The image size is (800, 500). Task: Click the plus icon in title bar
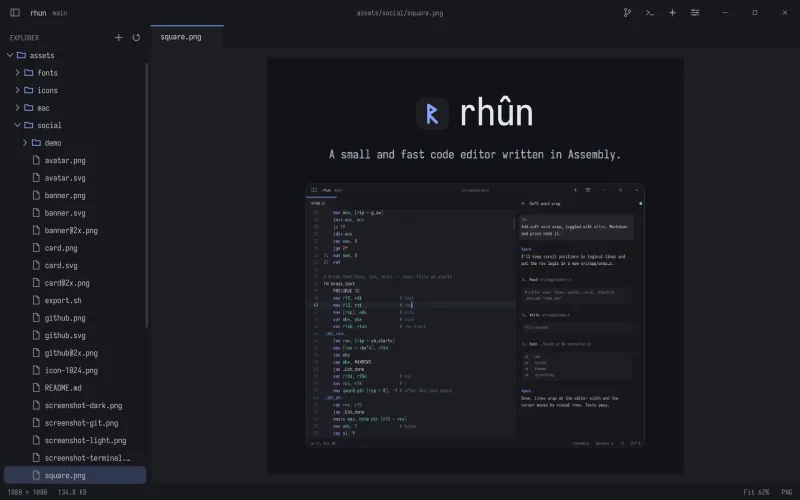672,13
